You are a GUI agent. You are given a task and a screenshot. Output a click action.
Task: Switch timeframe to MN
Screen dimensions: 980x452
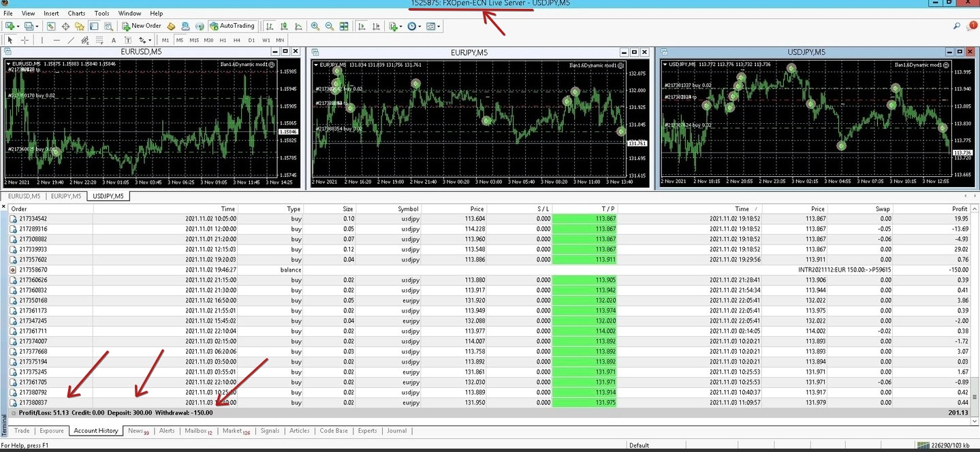(280, 40)
